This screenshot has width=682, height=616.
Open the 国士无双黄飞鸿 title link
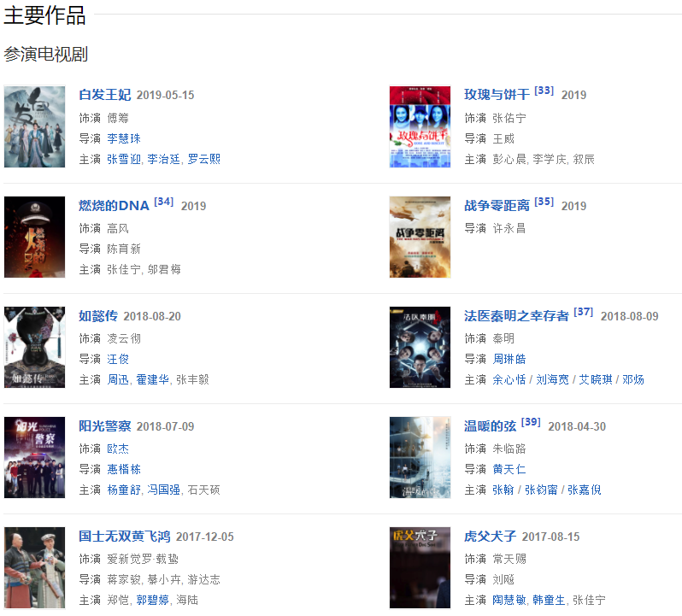point(125,536)
